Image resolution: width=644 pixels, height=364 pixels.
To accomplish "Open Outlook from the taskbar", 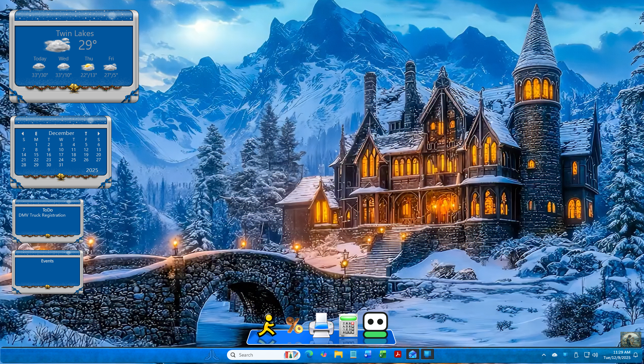I will (412, 355).
